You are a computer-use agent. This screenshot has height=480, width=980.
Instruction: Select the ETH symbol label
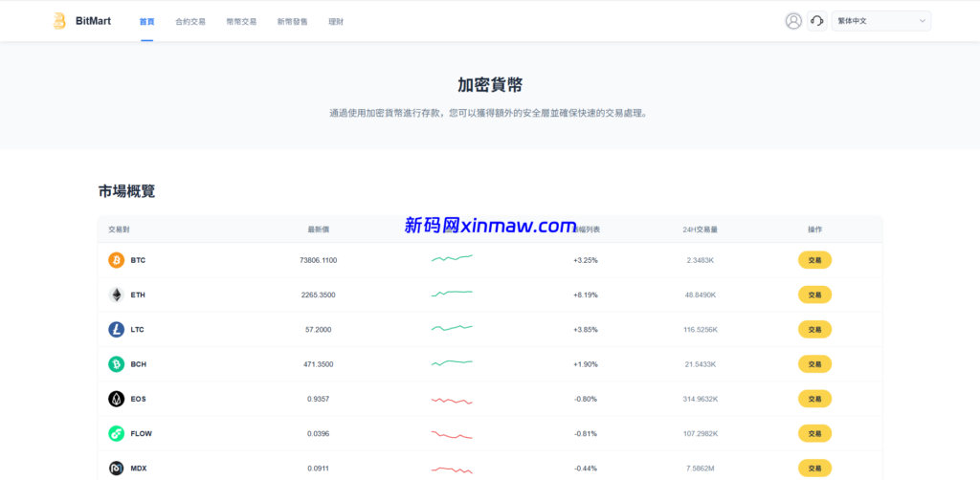click(x=138, y=295)
